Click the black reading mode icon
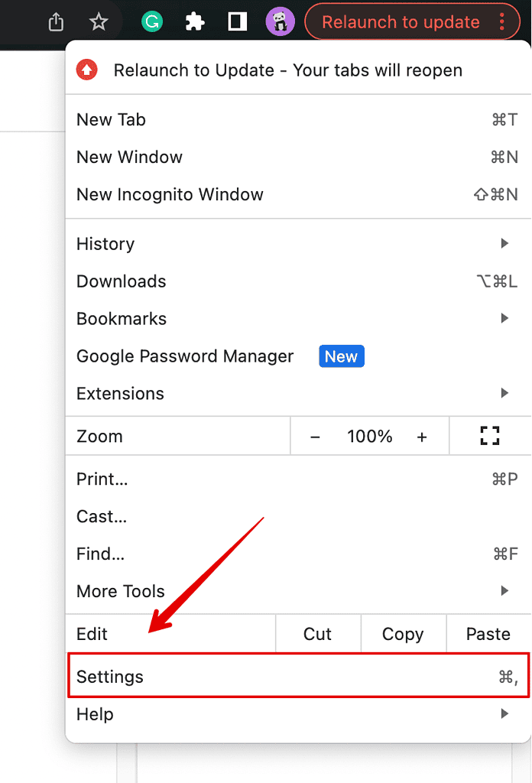This screenshot has height=783, width=532. (x=237, y=21)
